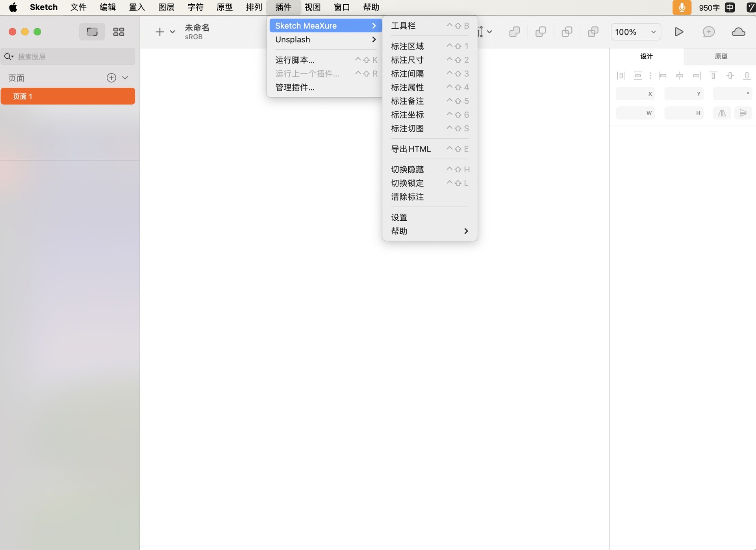The width and height of the screenshot is (756, 550).
Task: Open the 100% zoom dropdown
Action: tap(636, 32)
